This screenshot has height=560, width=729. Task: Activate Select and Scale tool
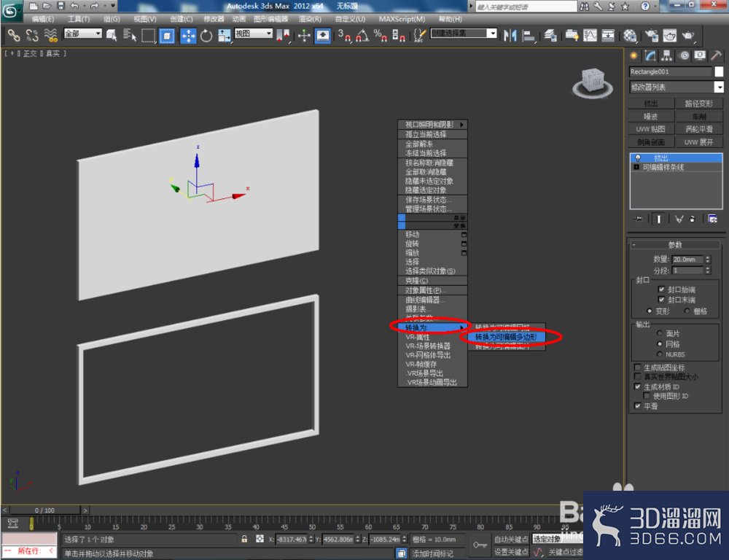pyautogui.click(x=225, y=35)
